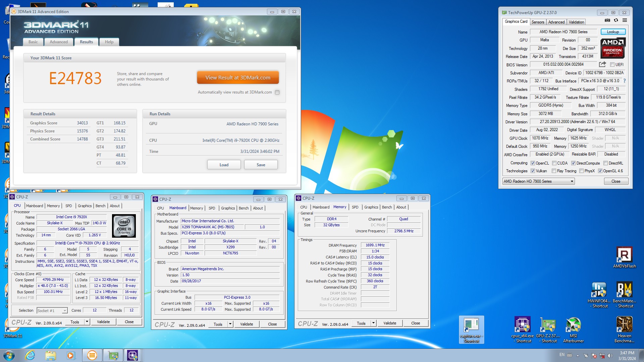This screenshot has width=644, height=362.
Task: Switch to the Advanced tab in GPU-Z
Action: [556, 22]
